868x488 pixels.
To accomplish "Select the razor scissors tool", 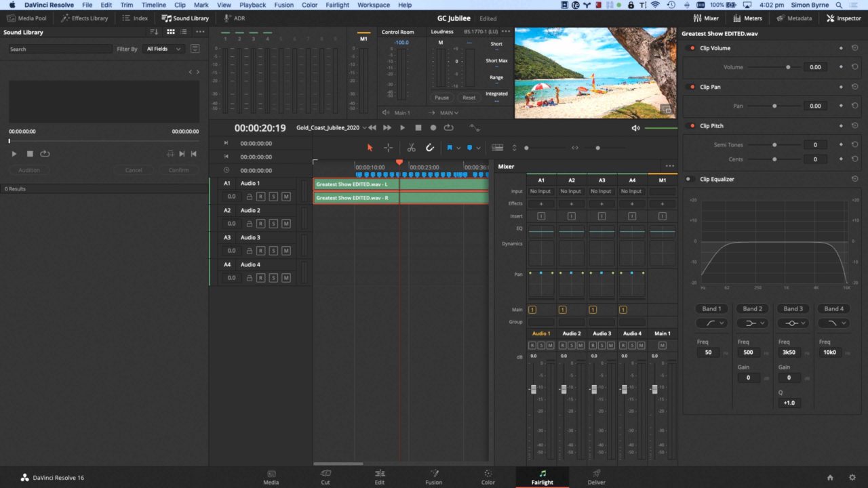I will [411, 147].
